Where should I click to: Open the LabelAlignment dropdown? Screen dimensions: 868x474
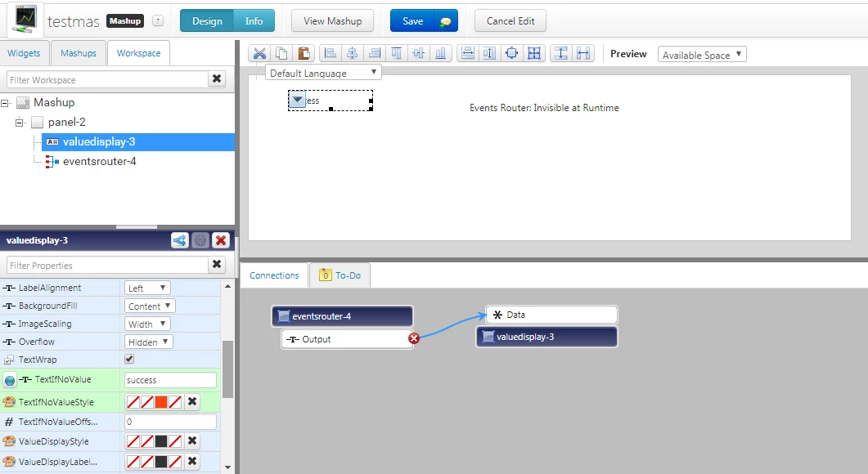[x=147, y=288]
